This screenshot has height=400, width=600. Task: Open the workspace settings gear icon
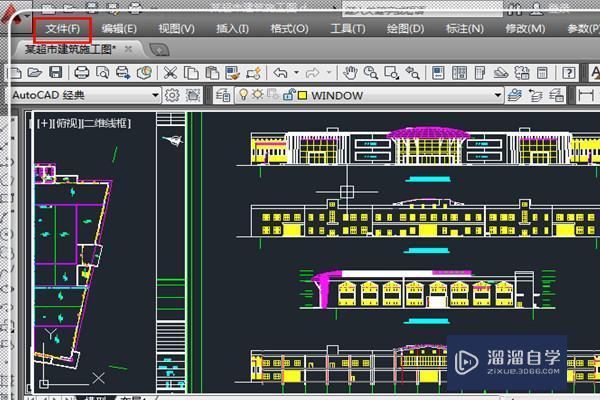click(x=172, y=95)
